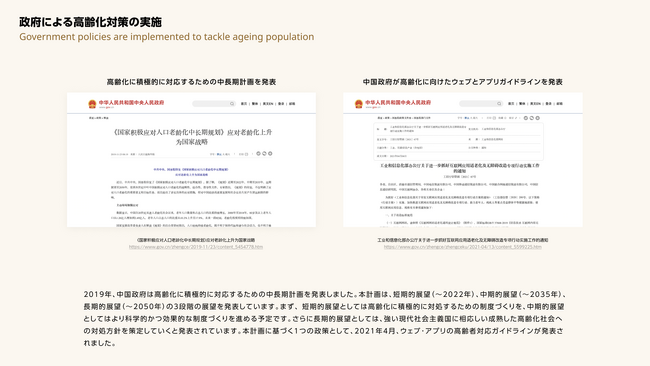Click the national emblem logo on the ministry notice page

[x=359, y=104]
